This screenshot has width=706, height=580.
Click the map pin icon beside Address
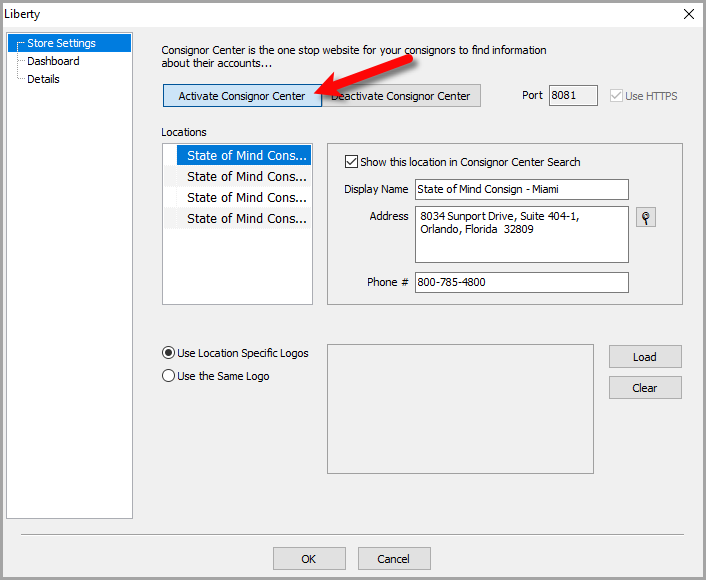(x=646, y=218)
